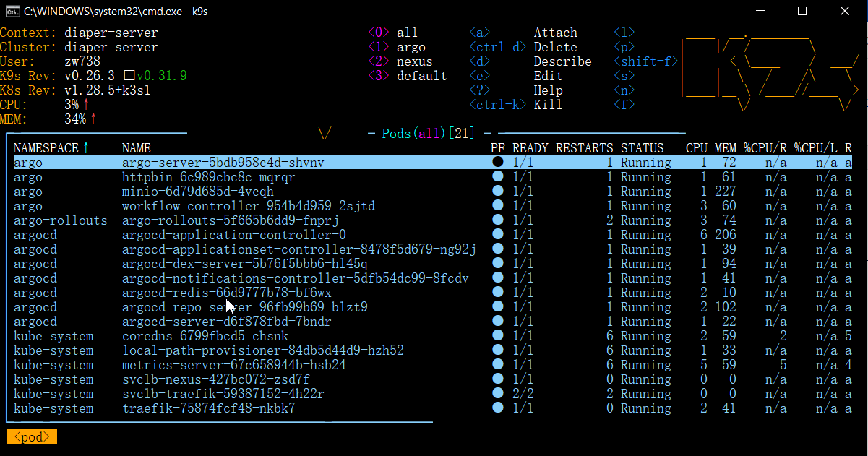Click the PF dot for traefik-75874fcf48-nkbk7
Image resolution: width=868 pixels, height=456 pixels.
pyautogui.click(x=497, y=408)
